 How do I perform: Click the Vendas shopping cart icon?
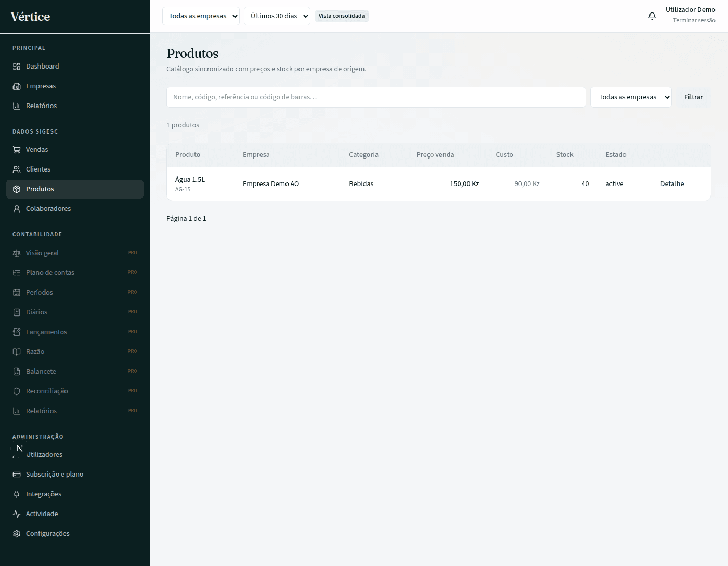17,150
